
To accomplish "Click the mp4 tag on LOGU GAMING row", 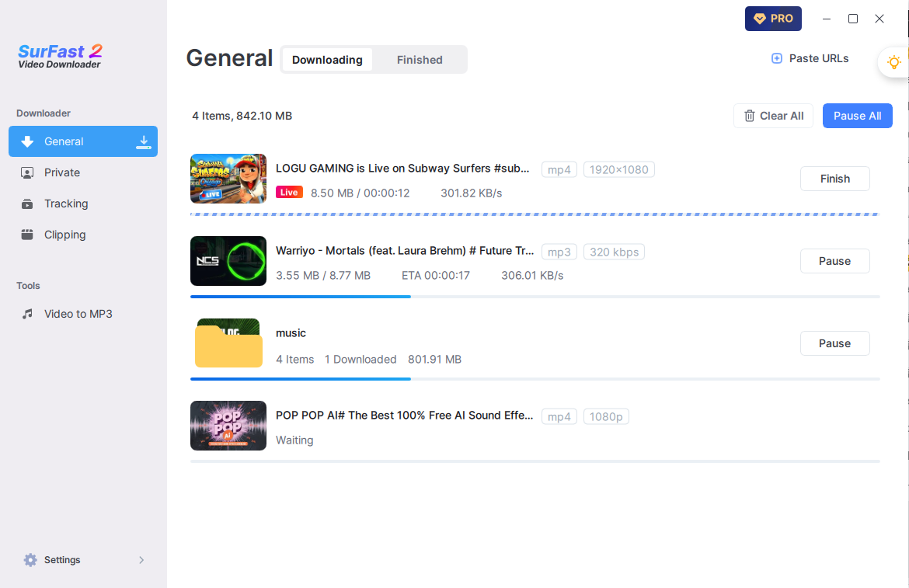I will 559,170.
